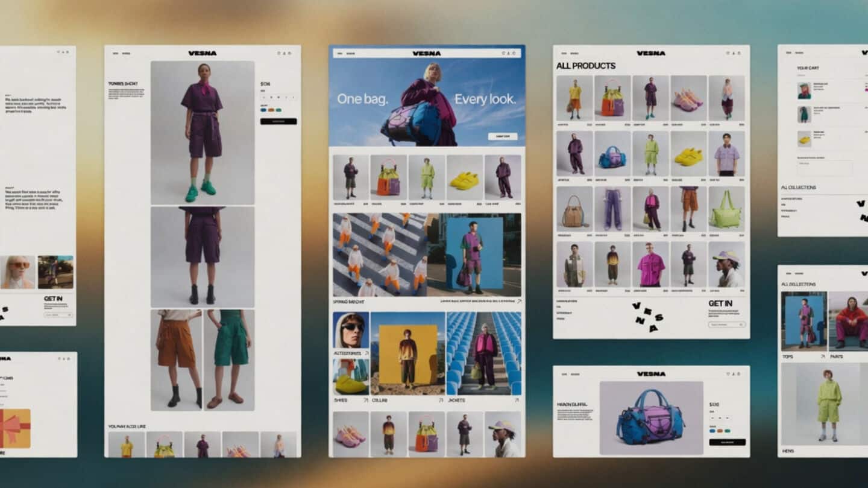This screenshot has width=868, height=488.
Task: Pick blue color swatch on duffel bag product page
Action: (x=712, y=431)
